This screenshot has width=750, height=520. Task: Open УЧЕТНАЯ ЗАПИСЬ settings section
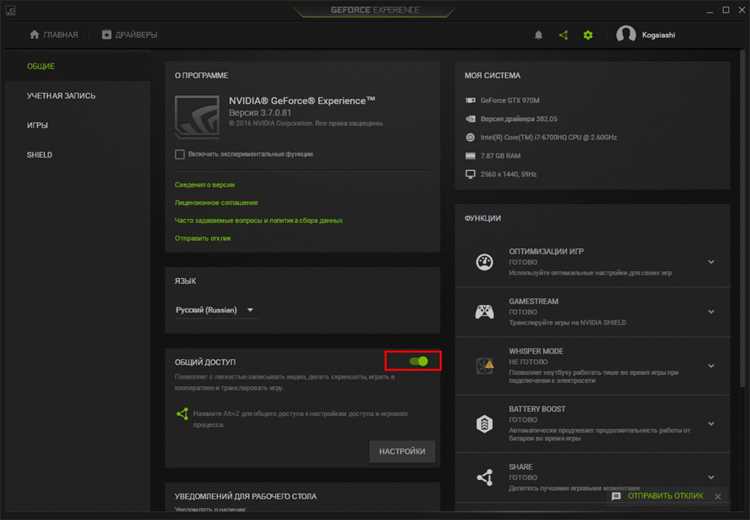(61, 96)
